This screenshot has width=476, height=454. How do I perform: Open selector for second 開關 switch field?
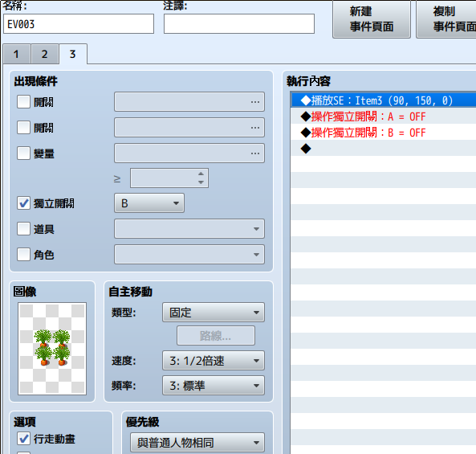[x=189, y=127]
